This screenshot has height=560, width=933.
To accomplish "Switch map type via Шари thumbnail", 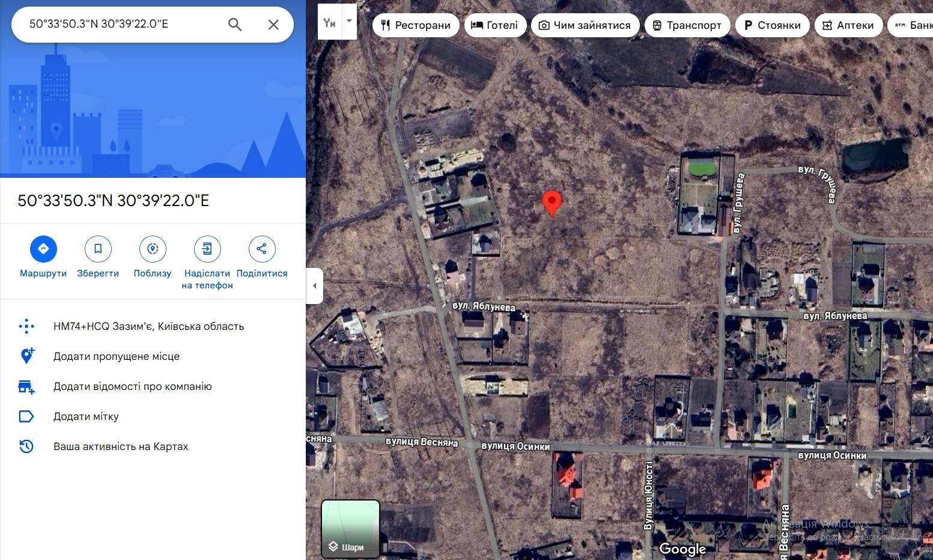I will pyautogui.click(x=350, y=529).
